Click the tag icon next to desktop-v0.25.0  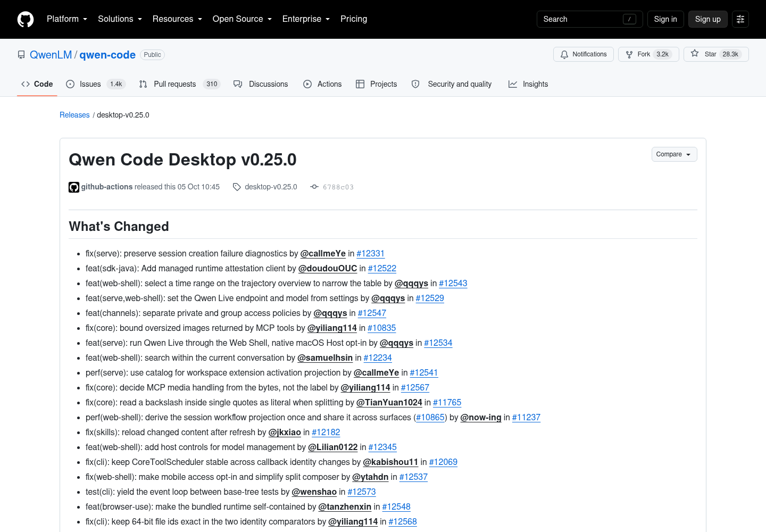(x=237, y=187)
